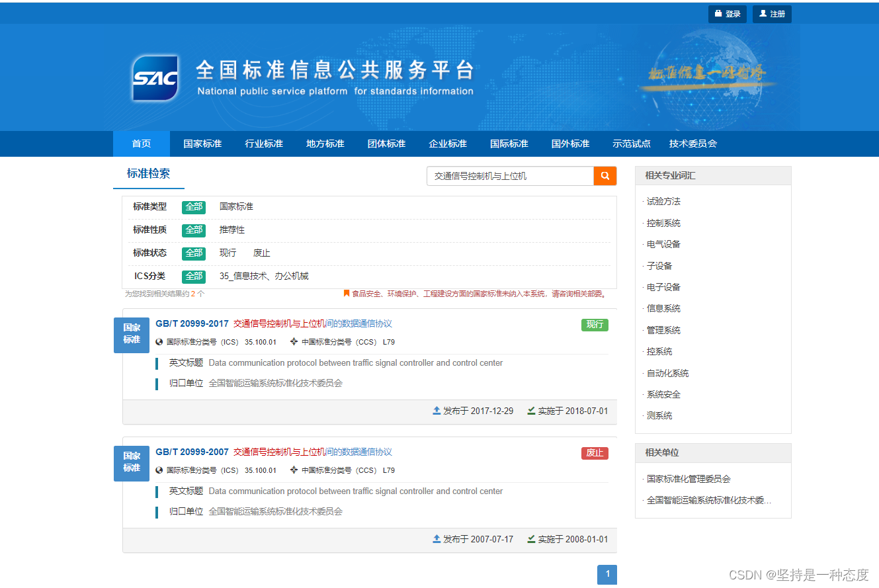Image resolution: width=879 pixels, height=588 pixels.
Task: Select 全部 for 标准类型 filter
Action: [x=194, y=207]
